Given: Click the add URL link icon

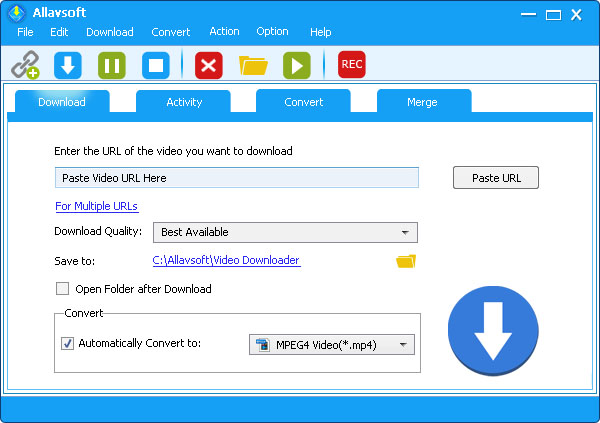Looking at the screenshot, I should pos(25,66).
